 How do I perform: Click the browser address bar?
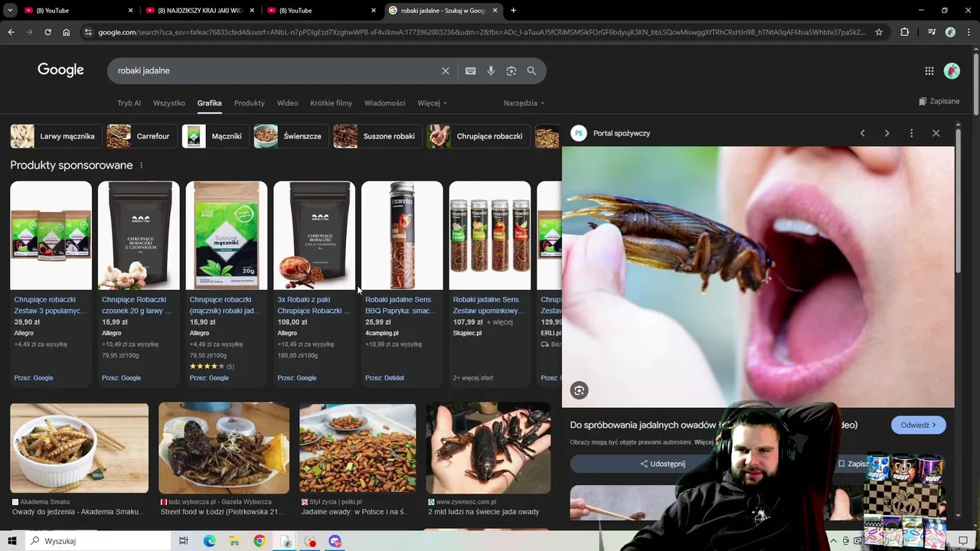click(481, 32)
